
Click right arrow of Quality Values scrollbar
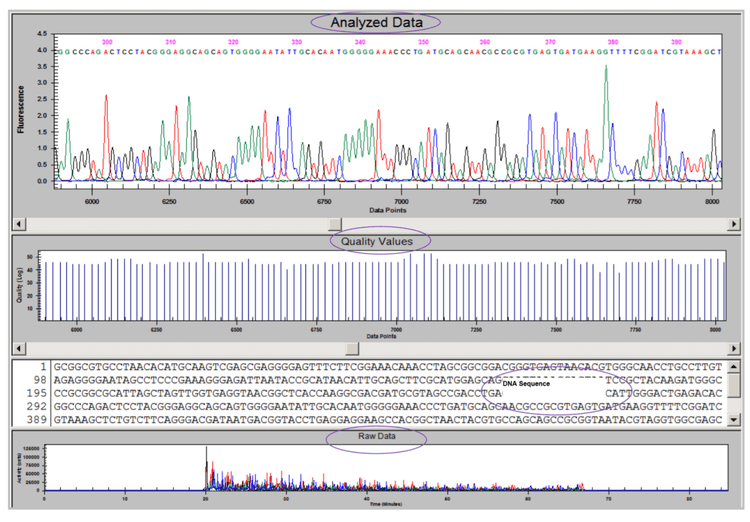(x=733, y=348)
